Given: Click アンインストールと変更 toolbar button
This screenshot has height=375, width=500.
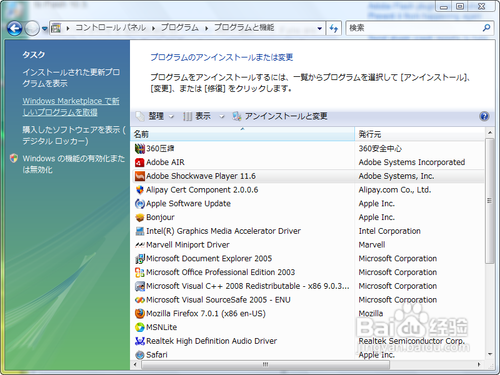Looking at the screenshot, I should [x=280, y=116].
